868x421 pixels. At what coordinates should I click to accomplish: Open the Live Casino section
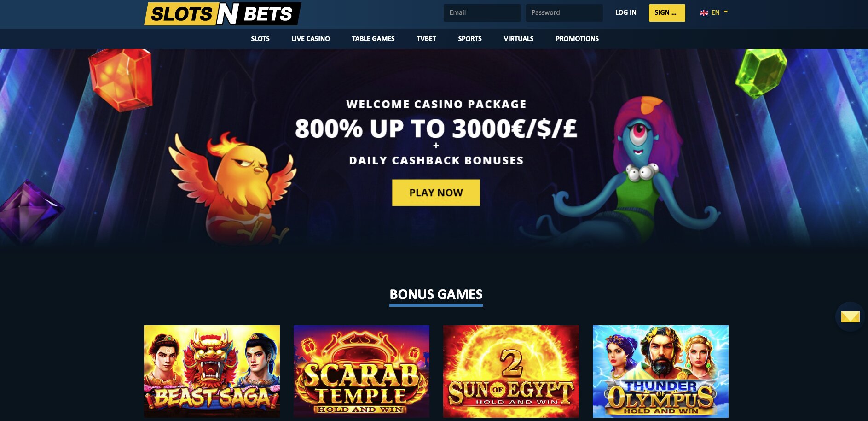311,39
